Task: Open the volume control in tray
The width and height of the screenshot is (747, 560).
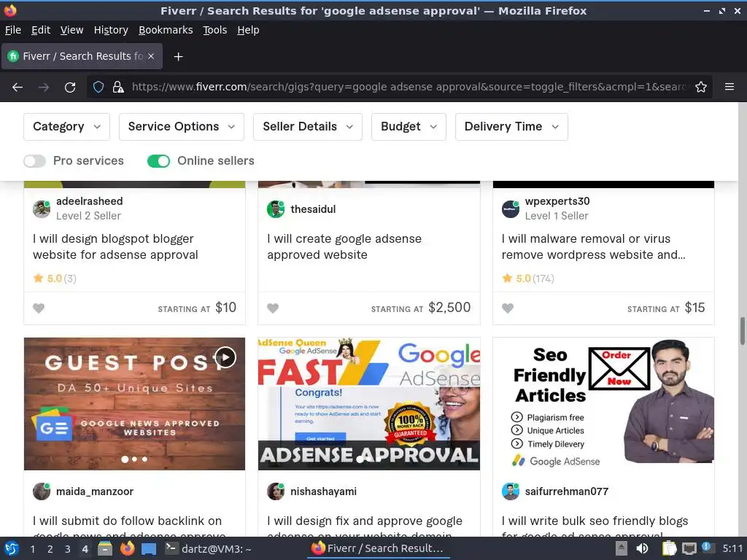Action: coord(642,548)
